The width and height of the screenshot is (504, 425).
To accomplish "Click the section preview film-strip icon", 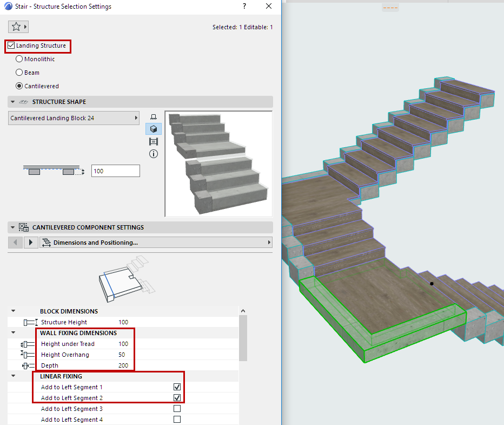I will [x=153, y=142].
